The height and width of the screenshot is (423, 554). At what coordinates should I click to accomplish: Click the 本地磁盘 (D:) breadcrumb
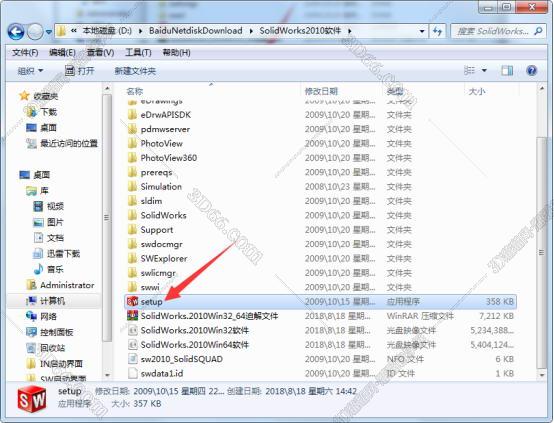tap(107, 31)
